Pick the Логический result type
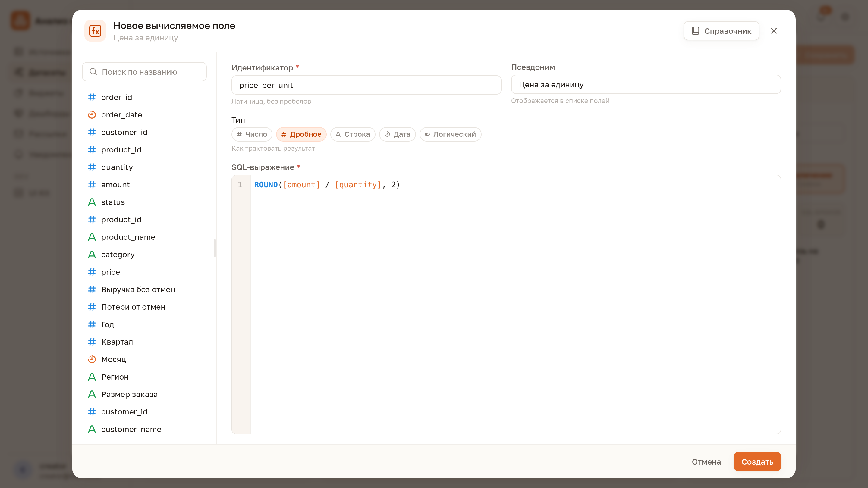This screenshot has height=488, width=868. point(450,134)
